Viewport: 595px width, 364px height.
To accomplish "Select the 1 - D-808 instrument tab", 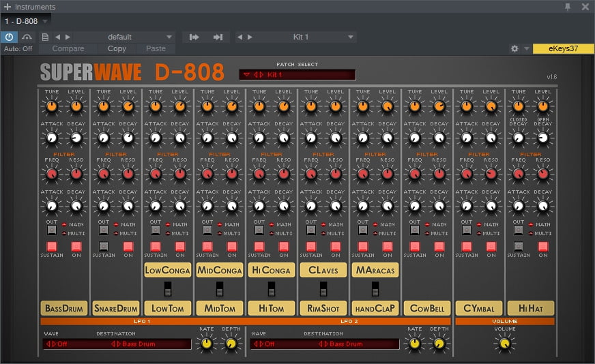I will pos(21,21).
